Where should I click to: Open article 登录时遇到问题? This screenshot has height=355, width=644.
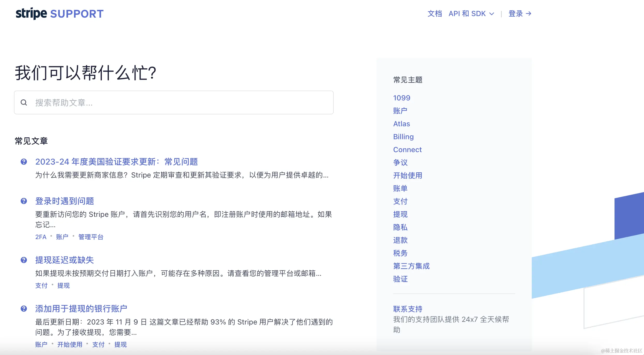coord(65,201)
